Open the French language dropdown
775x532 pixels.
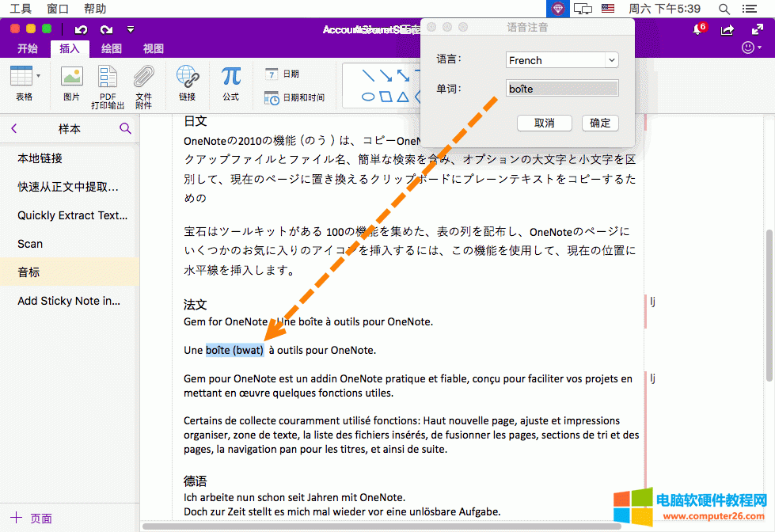562,60
